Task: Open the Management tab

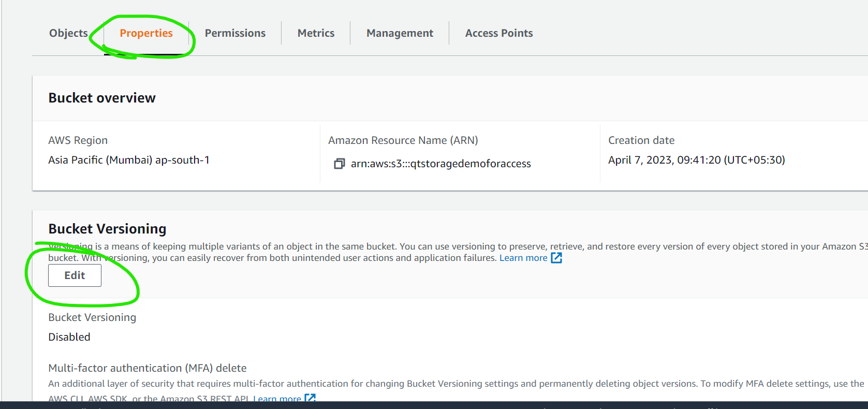Action: [400, 33]
